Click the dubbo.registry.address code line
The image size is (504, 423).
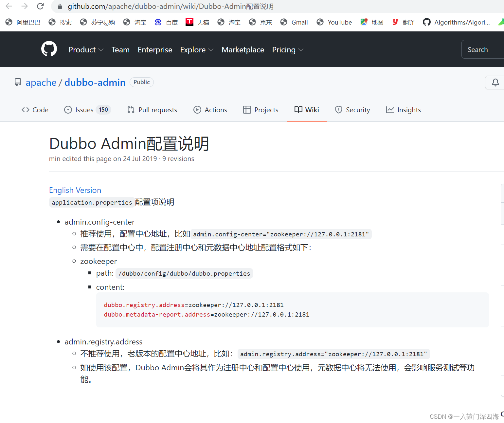[x=194, y=305]
